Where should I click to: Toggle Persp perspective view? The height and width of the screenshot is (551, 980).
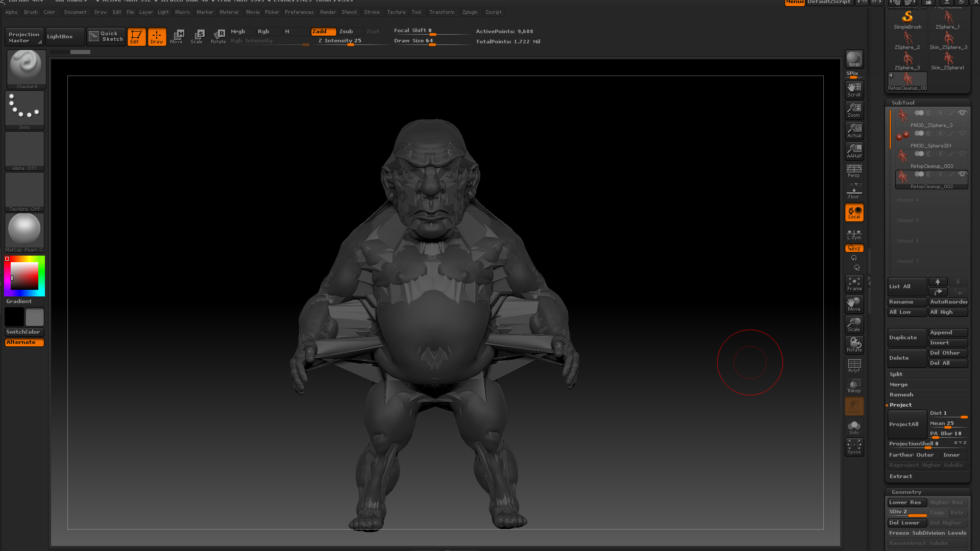[854, 171]
